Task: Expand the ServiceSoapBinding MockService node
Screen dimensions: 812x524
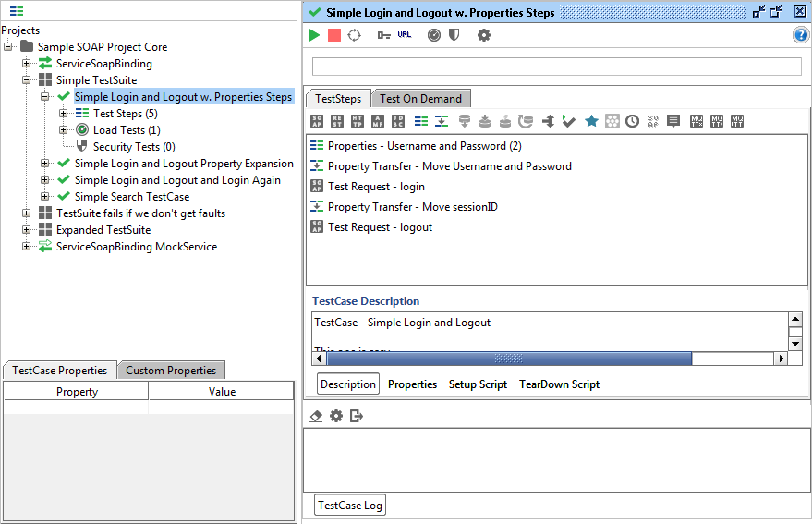Action: 27,246
